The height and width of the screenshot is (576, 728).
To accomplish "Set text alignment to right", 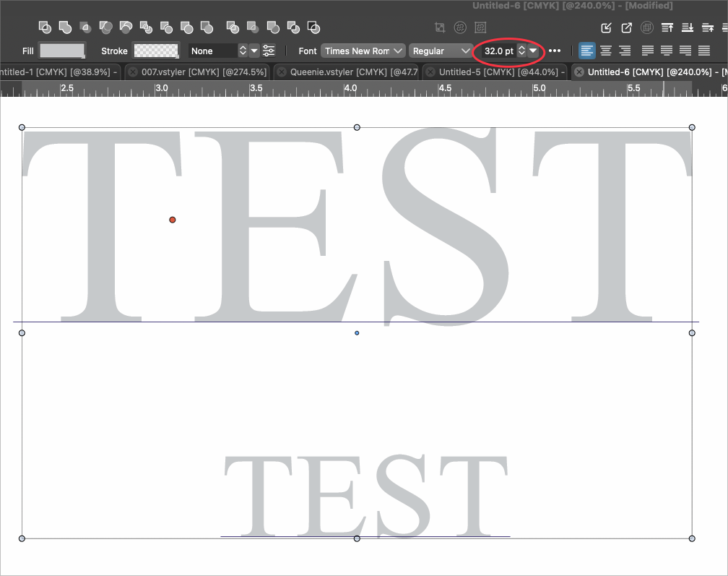I will pos(625,51).
